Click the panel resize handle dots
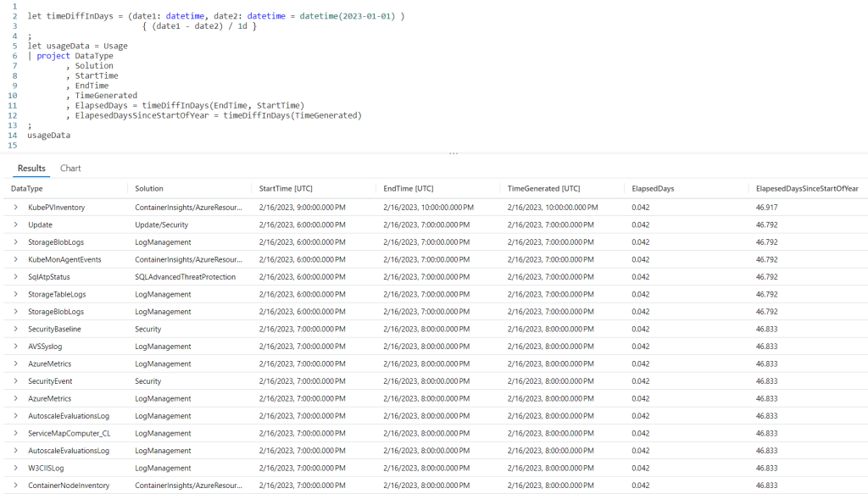Image resolution: width=868 pixels, height=494 pixels. point(454,154)
